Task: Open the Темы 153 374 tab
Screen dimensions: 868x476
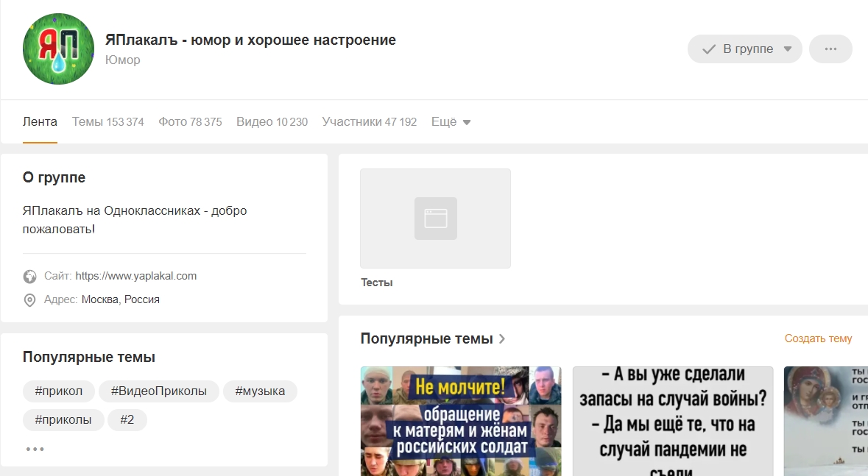Action: (108, 122)
